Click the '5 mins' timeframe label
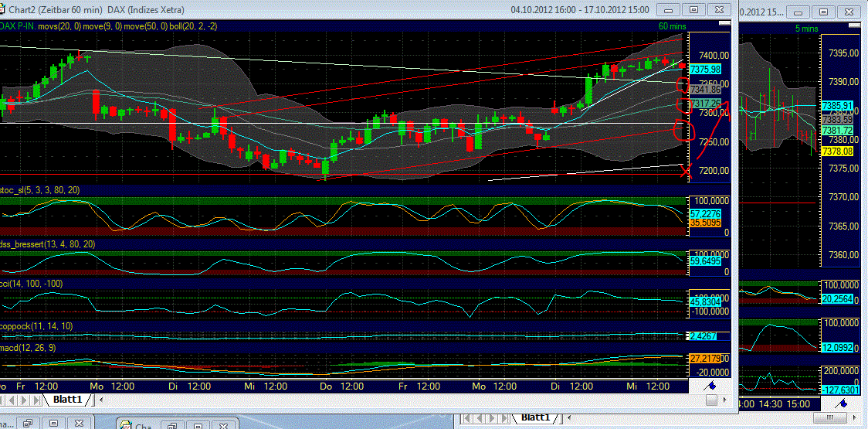Image resolution: width=868 pixels, height=429 pixels. [808, 28]
